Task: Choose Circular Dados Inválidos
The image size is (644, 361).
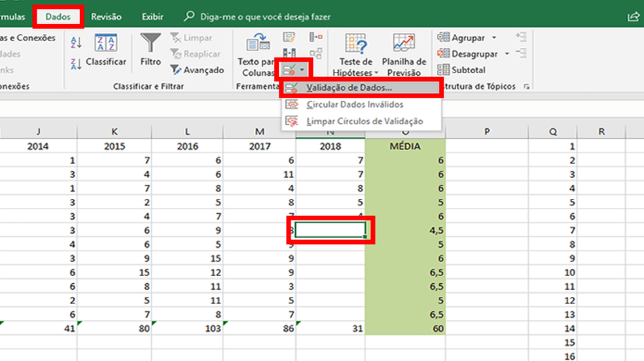Action: coord(354,105)
